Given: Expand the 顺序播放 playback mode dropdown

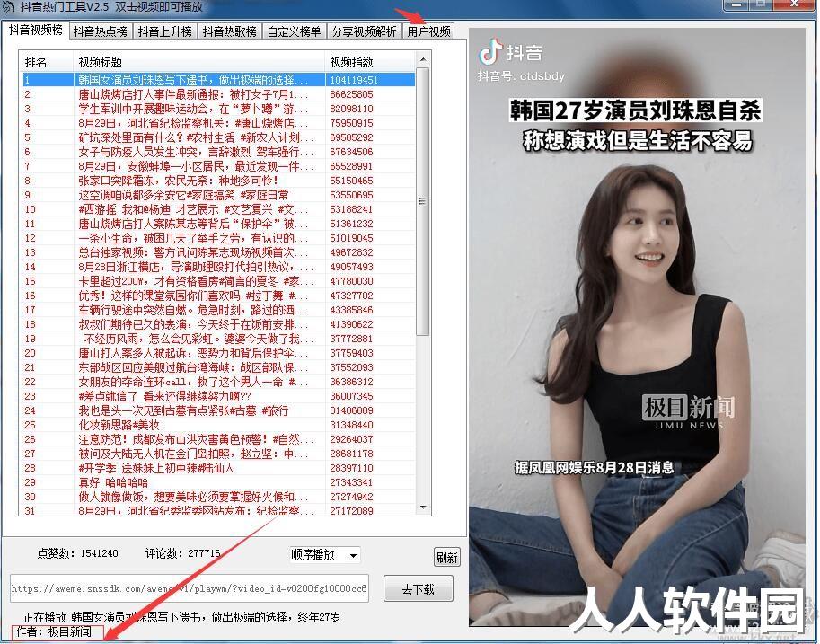Looking at the screenshot, I should 325,554.
